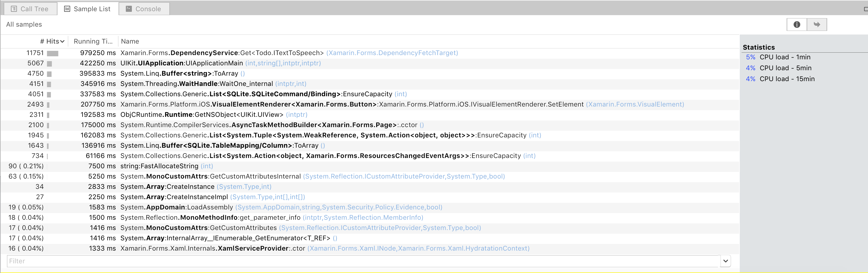868x273 pixels.
Task: Select the XamlServiceProvider:.ctor row
Action: pyautogui.click(x=370, y=248)
